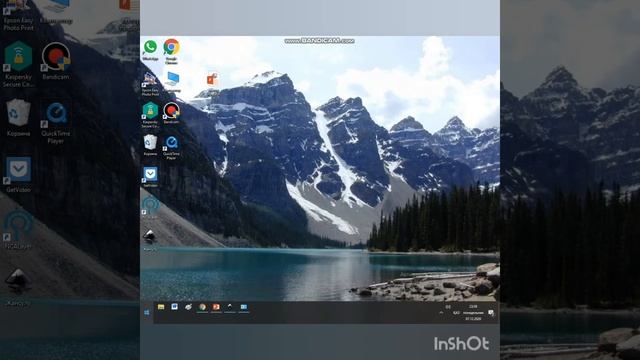Image resolution: width=640 pixels, height=360 pixels.
Task: Switch to PowerPoint in the taskbar
Action: (216, 307)
